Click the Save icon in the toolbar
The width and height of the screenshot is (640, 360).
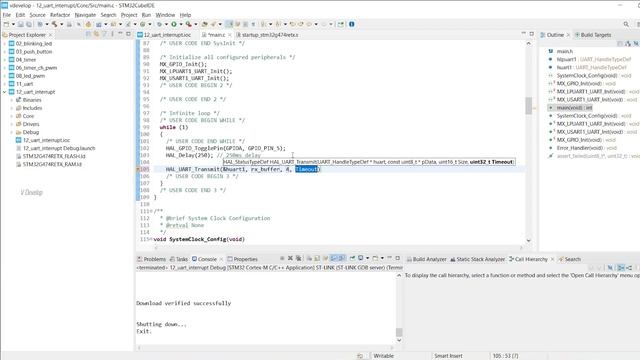point(20,24)
